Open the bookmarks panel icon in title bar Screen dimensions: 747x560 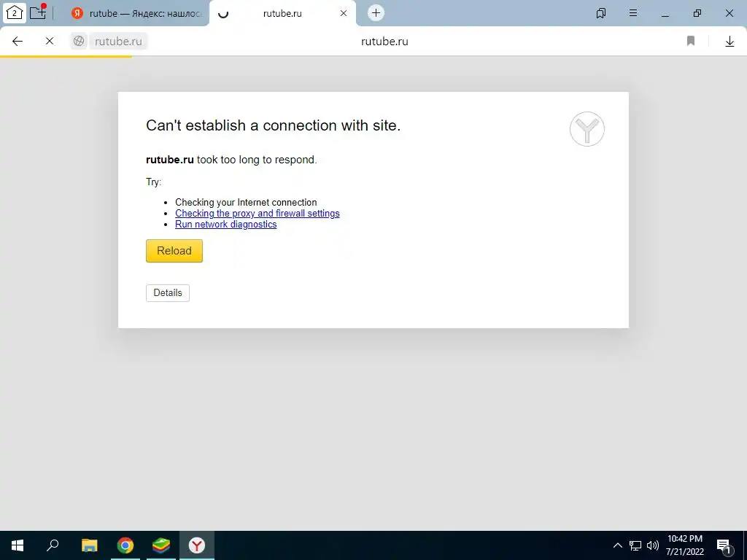pyautogui.click(x=601, y=13)
